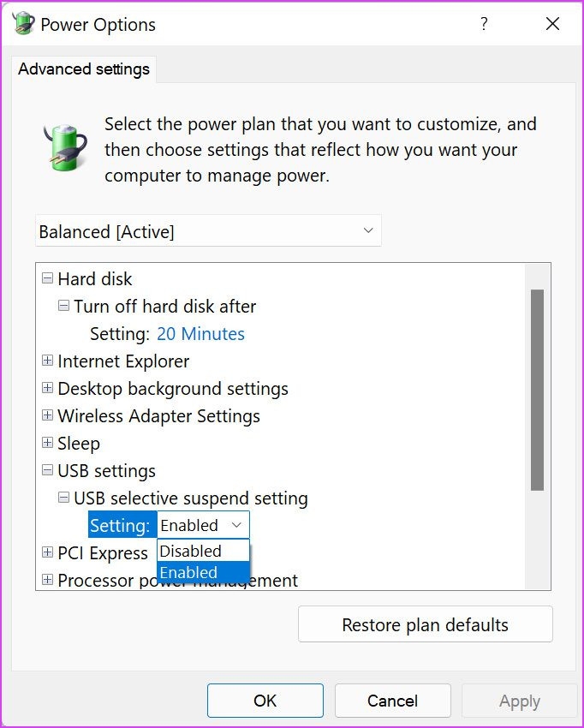Collapse the Hard disk section
The width and height of the screenshot is (584, 728).
[x=47, y=278]
